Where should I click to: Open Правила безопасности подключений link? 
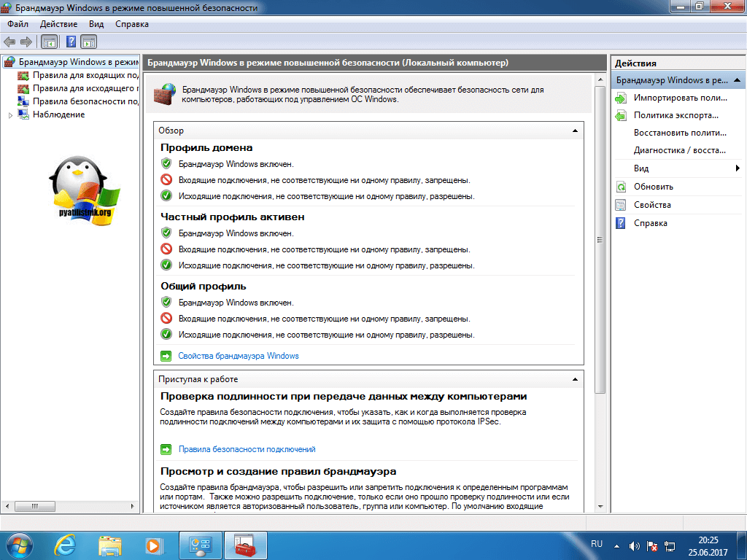(247, 449)
